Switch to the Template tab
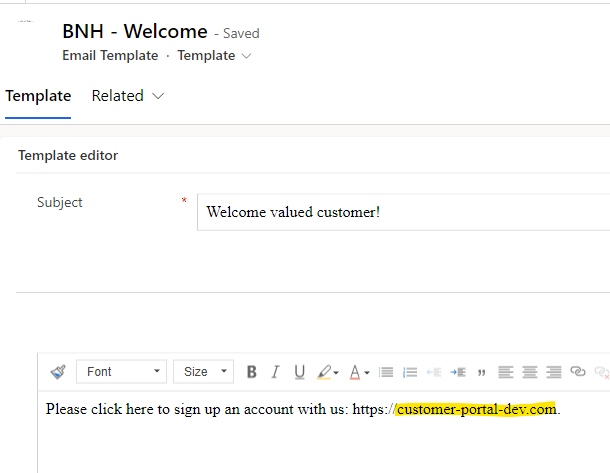 click(x=38, y=96)
